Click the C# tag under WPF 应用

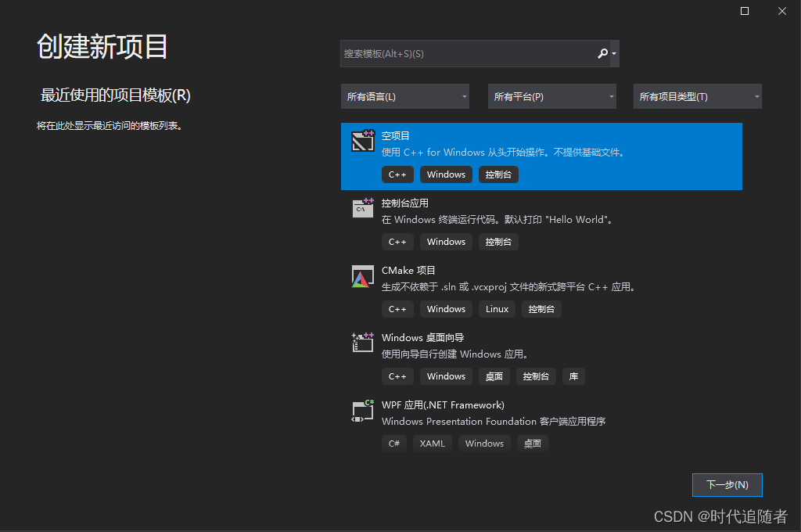(x=394, y=444)
